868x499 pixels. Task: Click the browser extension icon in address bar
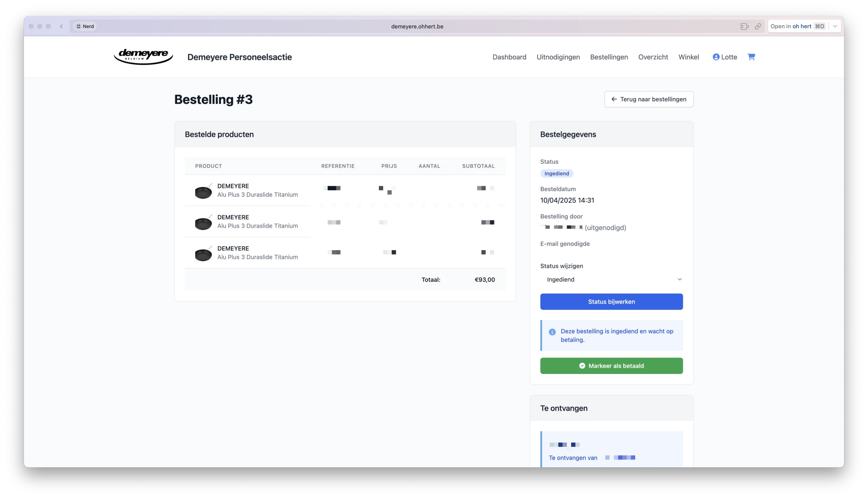click(744, 26)
